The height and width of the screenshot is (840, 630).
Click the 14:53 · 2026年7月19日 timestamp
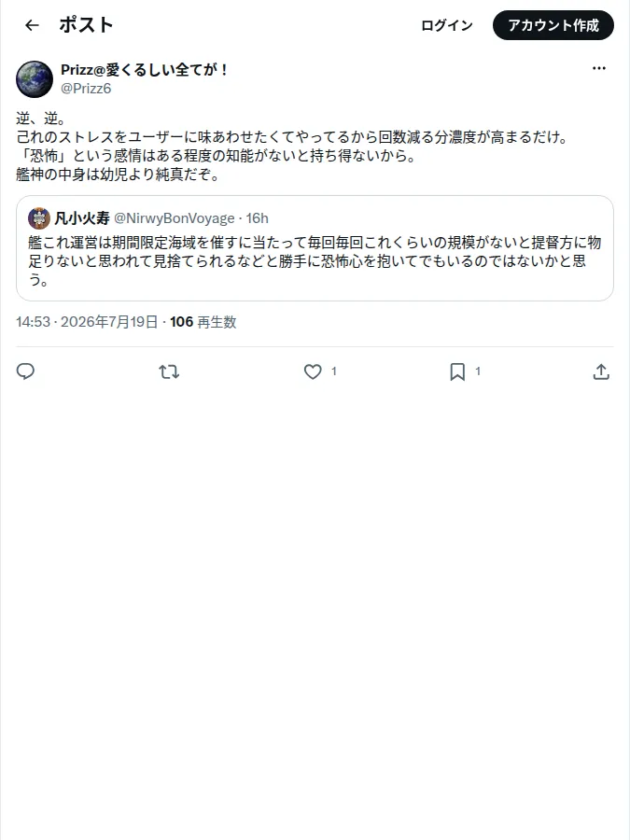(87, 322)
